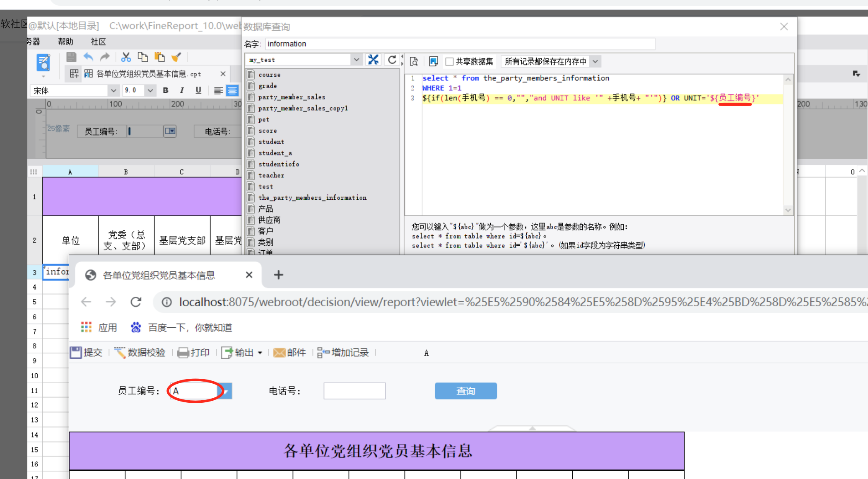Viewport: 868px width, 479px height.
Task: Open the 宋体 font family dropdown
Action: click(x=75, y=90)
